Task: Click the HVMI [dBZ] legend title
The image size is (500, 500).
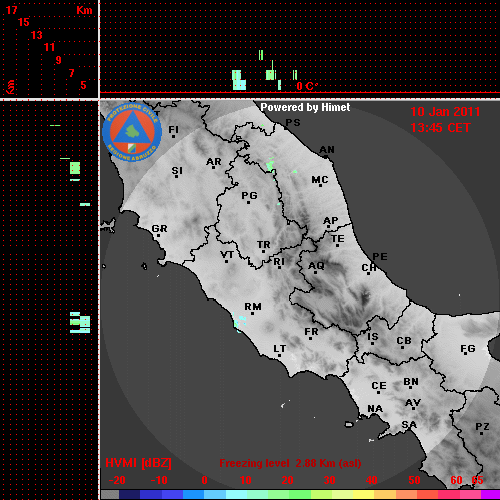Action: pos(138,463)
